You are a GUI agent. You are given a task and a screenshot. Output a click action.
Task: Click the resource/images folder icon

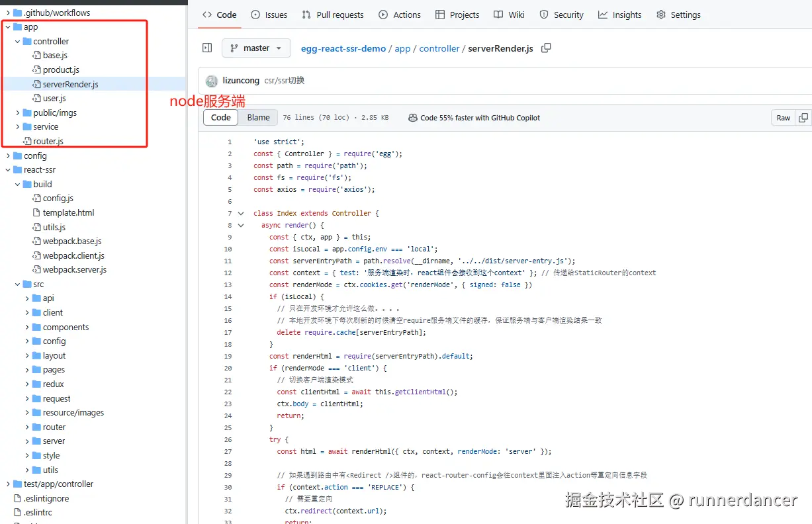click(36, 412)
